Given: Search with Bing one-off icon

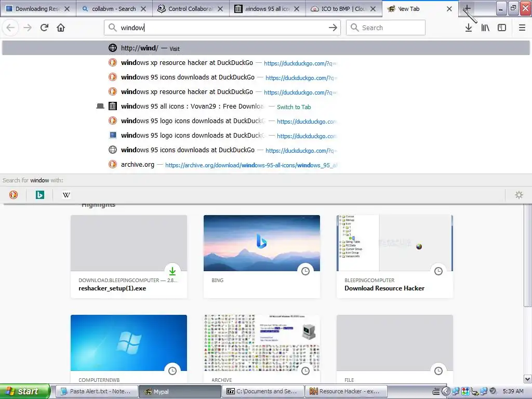Looking at the screenshot, I should tap(40, 195).
